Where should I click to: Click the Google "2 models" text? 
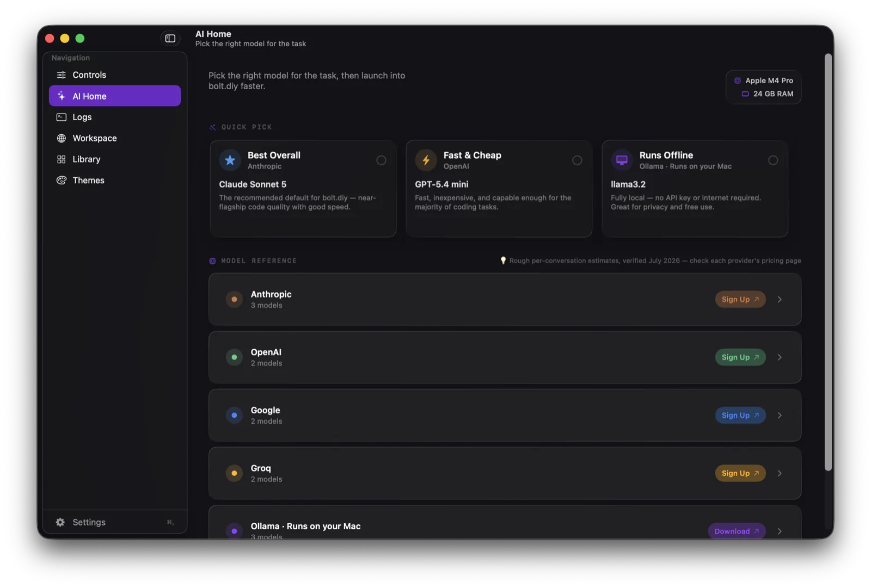pyautogui.click(x=267, y=422)
